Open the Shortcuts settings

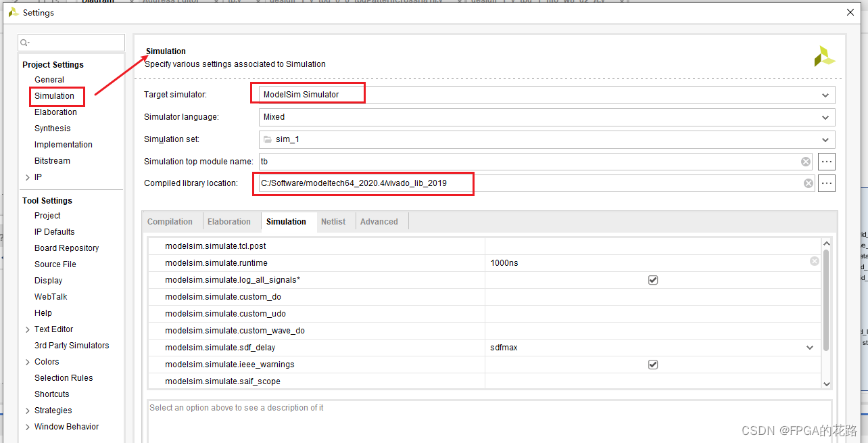click(x=52, y=394)
